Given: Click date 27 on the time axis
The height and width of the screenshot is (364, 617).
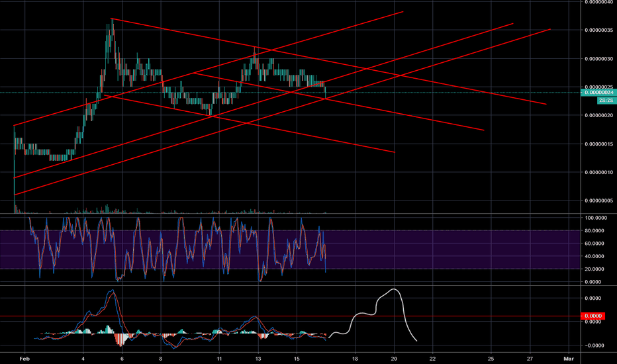Looking at the screenshot, I should [530, 359].
